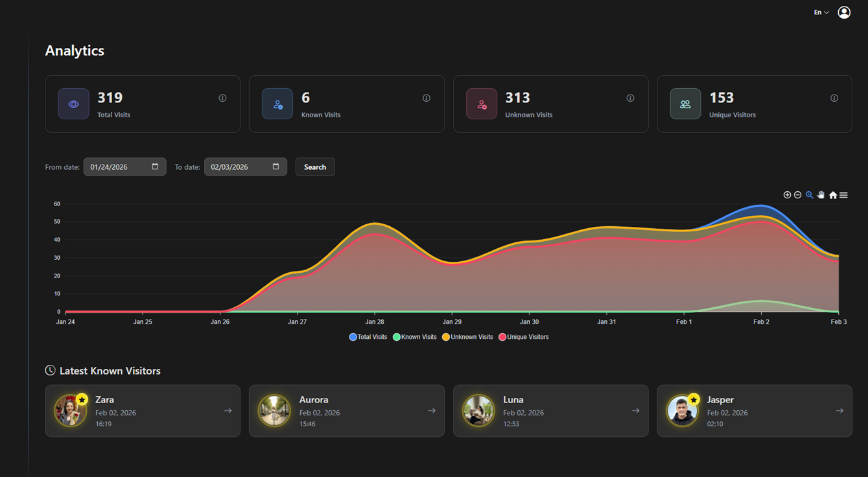The image size is (868, 477).
Task: Click the Search button
Action: click(314, 167)
